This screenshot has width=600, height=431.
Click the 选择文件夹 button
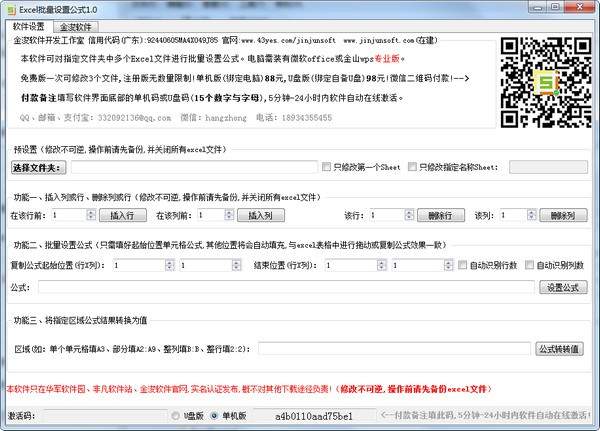coord(38,167)
